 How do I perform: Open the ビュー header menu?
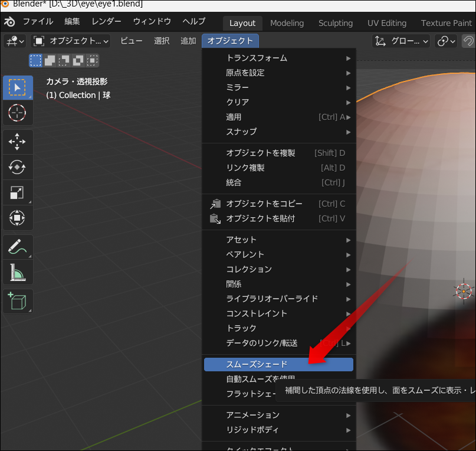click(131, 41)
